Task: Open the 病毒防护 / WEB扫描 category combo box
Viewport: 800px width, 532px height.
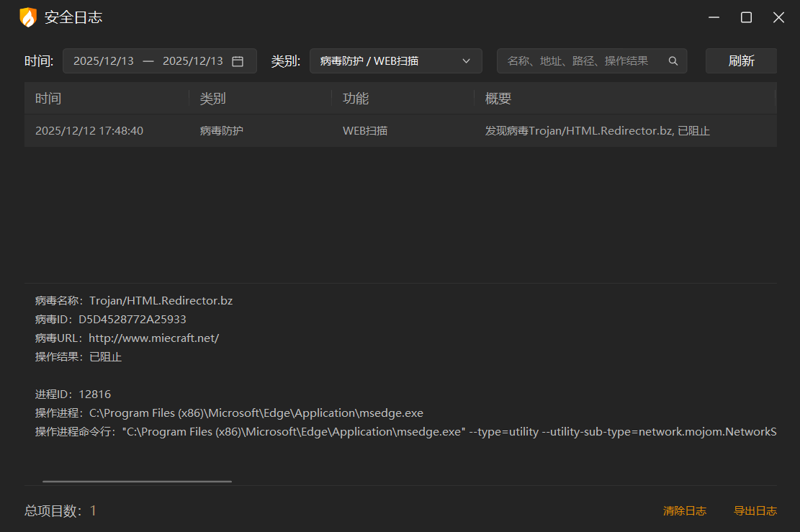Action: point(396,61)
